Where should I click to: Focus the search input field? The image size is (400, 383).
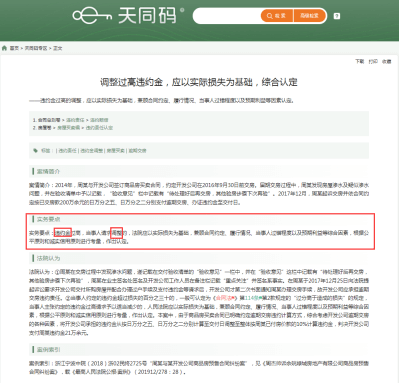227,16
